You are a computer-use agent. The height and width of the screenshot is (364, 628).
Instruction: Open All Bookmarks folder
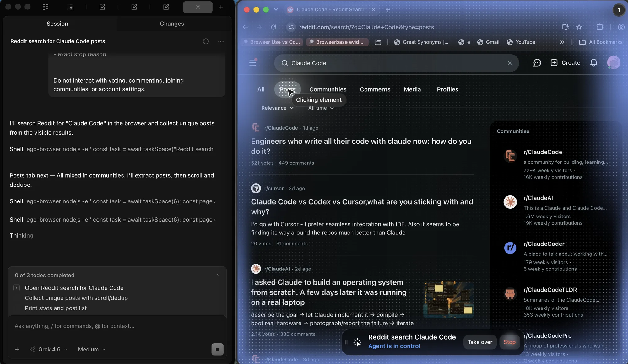tap(600, 42)
